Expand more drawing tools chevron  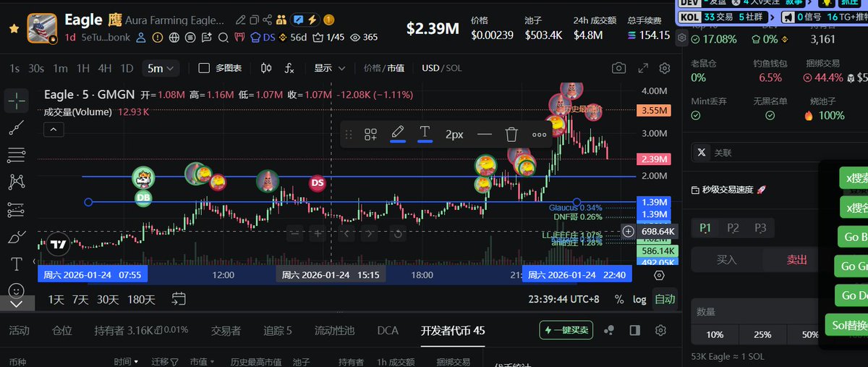click(16, 304)
